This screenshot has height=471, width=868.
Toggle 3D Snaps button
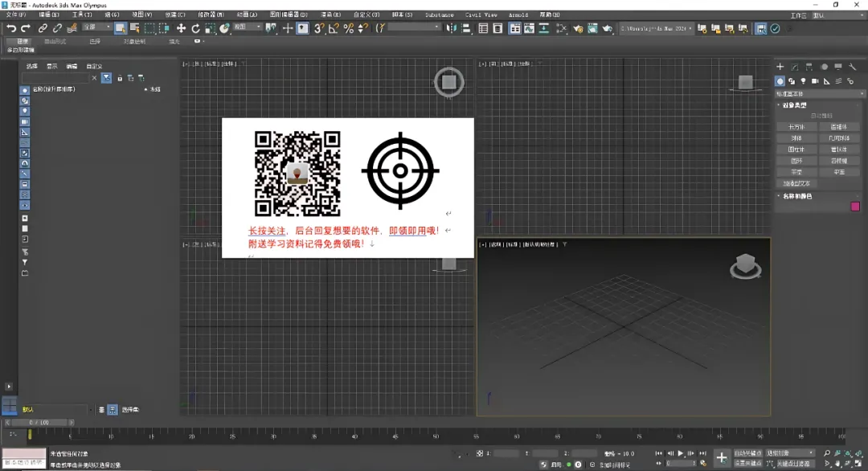tap(319, 28)
